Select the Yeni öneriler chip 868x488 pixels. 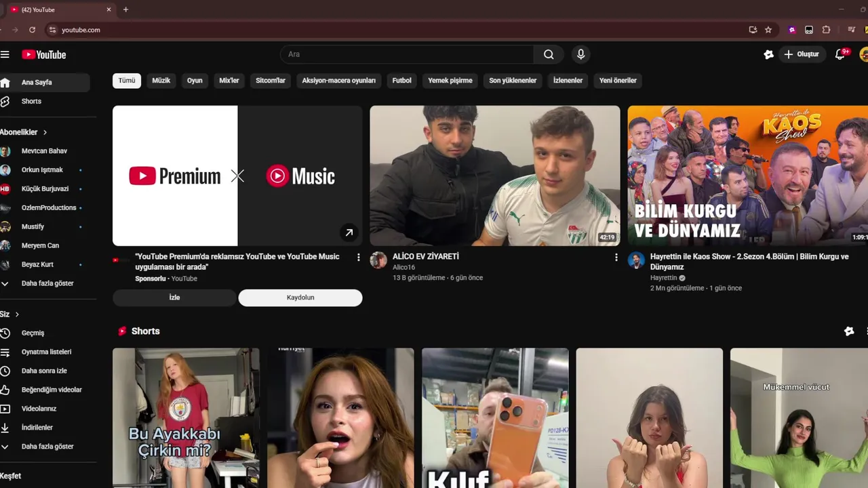[x=618, y=81]
